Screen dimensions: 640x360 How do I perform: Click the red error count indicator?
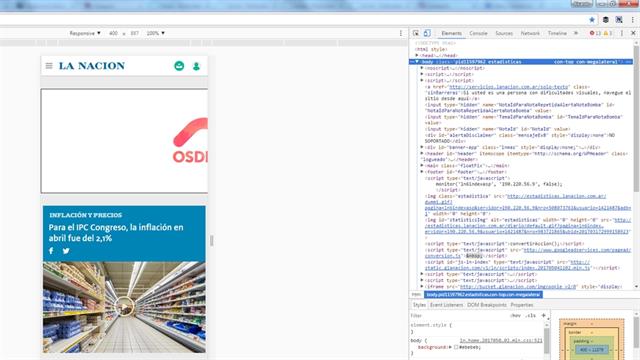tap(595, 33)
